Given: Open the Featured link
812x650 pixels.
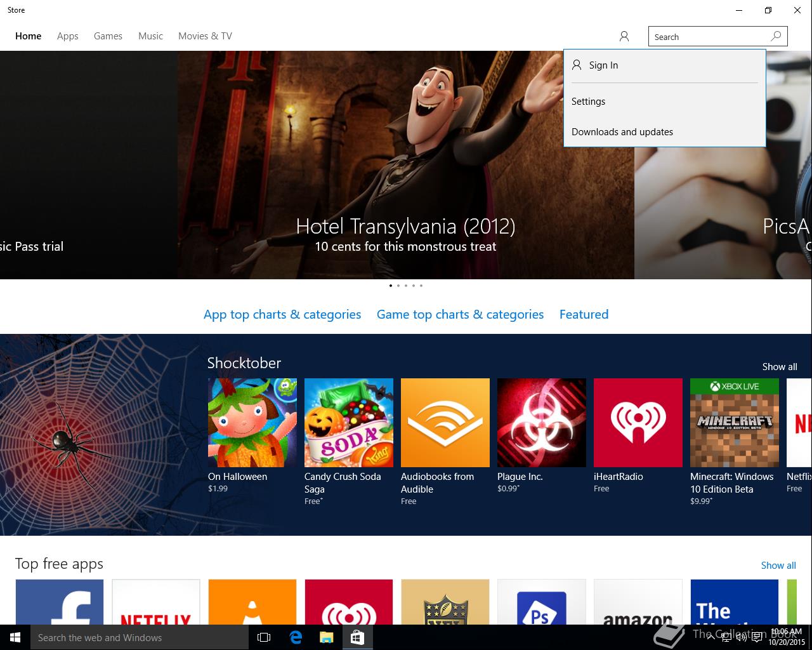Looking at the screenshot, I should point(584,314).
